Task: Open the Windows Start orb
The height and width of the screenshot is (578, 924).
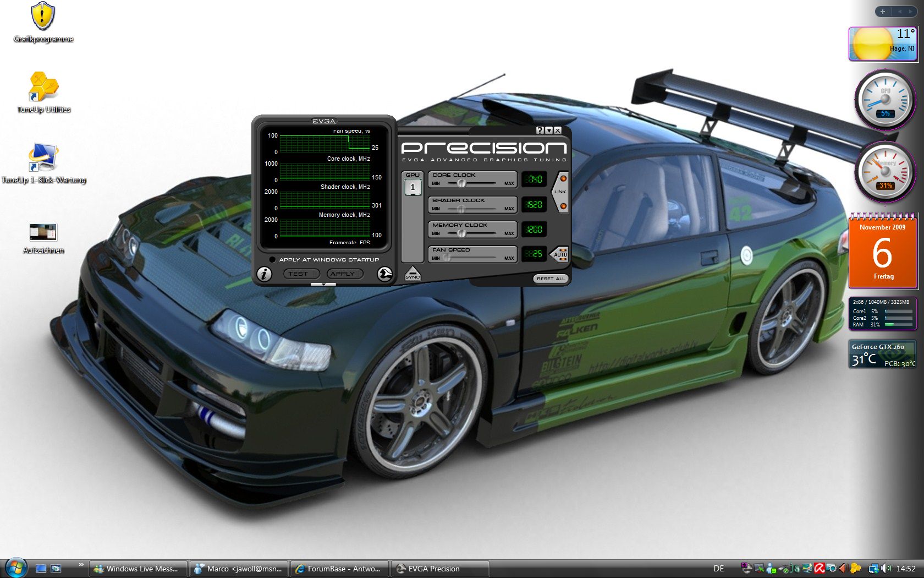Action: (16, 568)
